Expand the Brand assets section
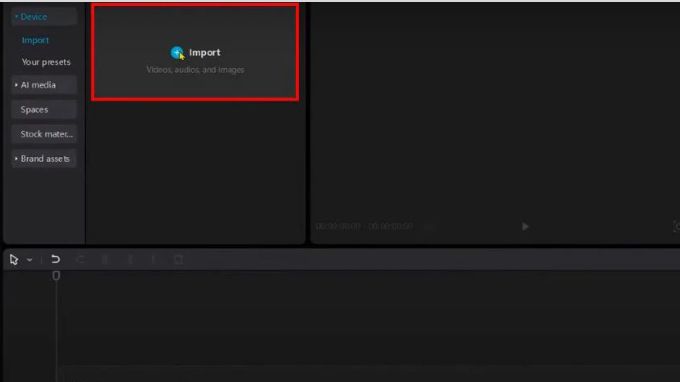This screenshot has height=382, width=680. tap(44, 159)
